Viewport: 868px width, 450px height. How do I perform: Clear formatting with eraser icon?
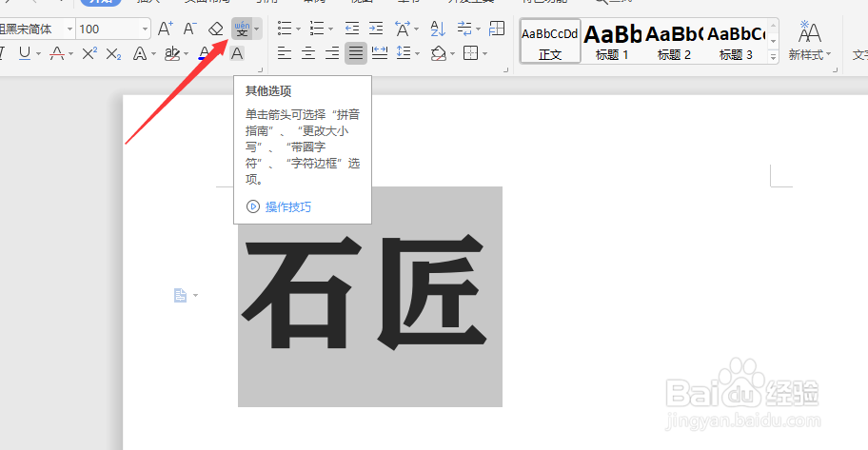(x=215, y=29)
